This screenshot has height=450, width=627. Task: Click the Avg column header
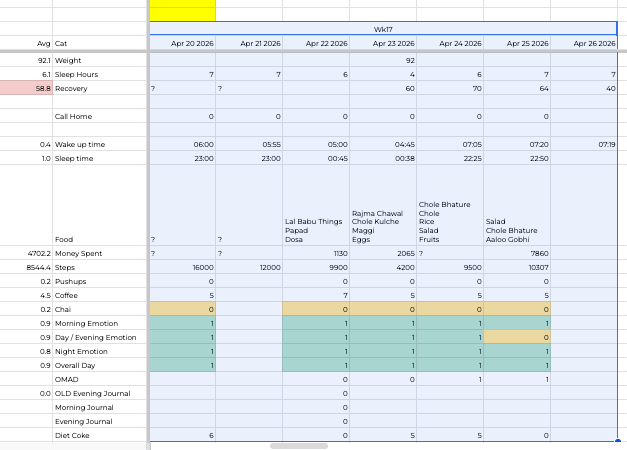tap(26, 44)
